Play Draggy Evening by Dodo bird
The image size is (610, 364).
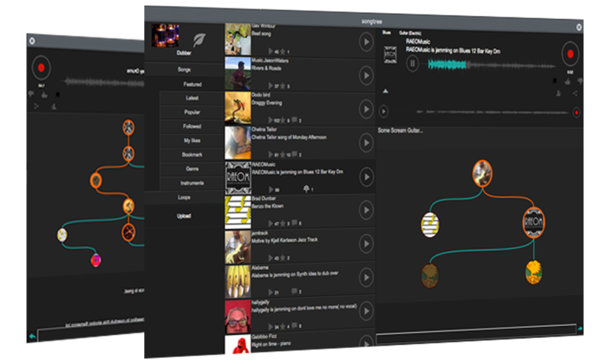[x=366, y=108]
